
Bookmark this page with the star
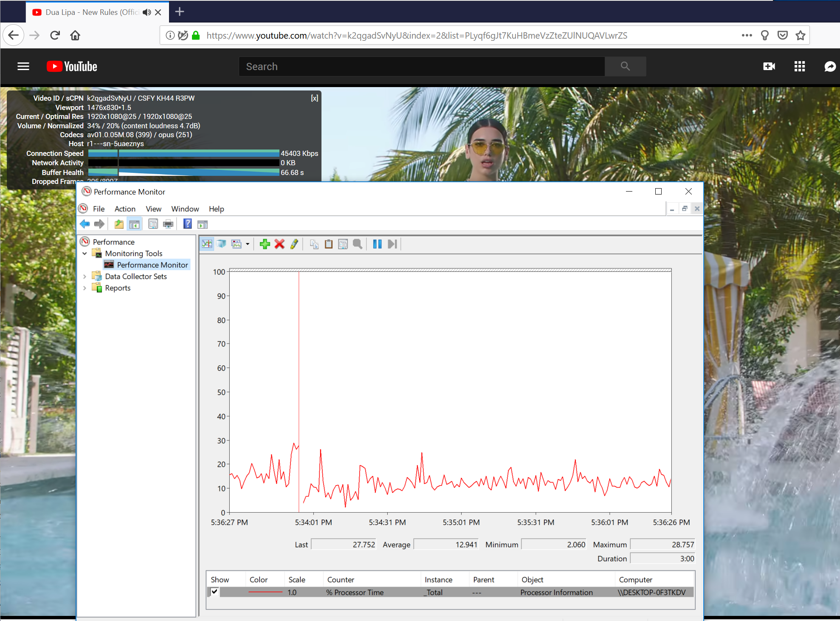801,35
